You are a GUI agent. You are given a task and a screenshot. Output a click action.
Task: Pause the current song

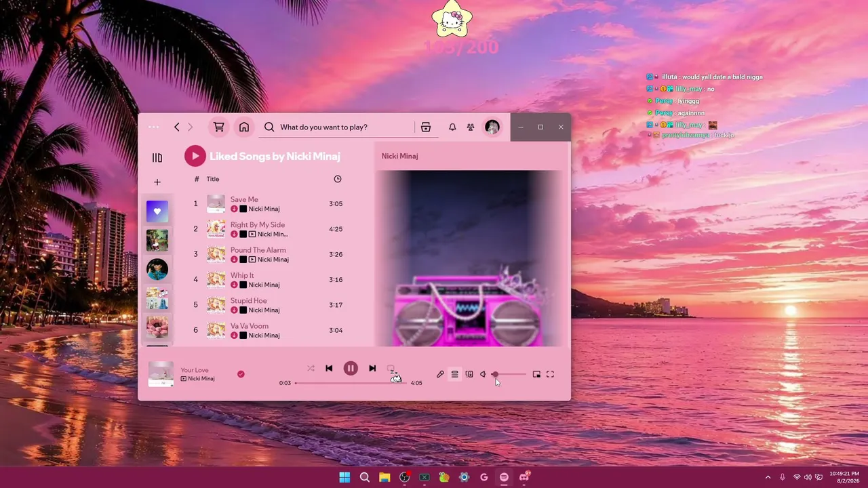[x=351, y=368]
